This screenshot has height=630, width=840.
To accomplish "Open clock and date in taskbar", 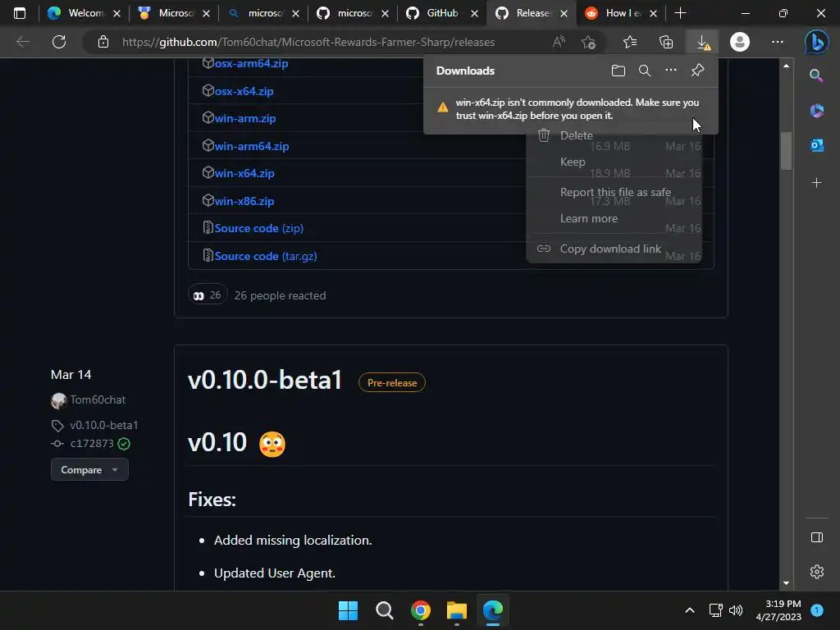I will (778, 610).
